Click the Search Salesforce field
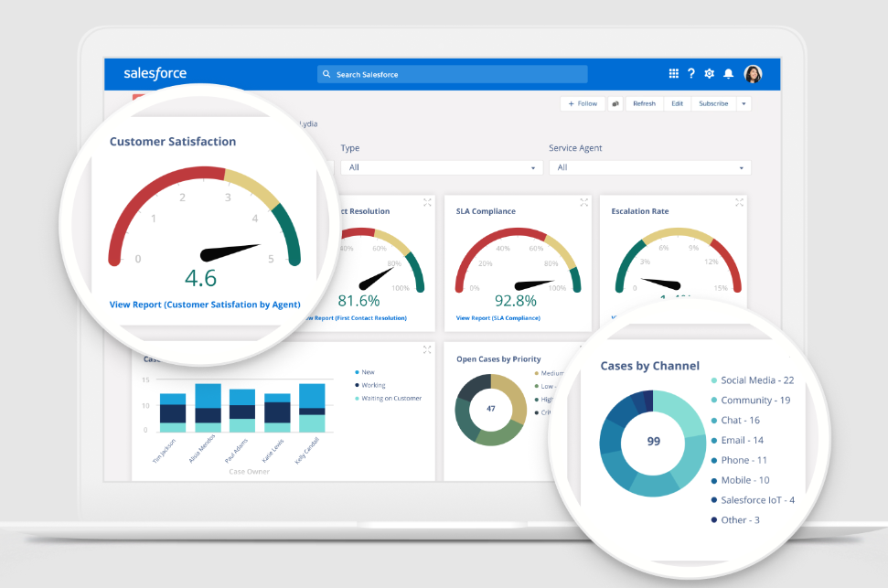 452,74
